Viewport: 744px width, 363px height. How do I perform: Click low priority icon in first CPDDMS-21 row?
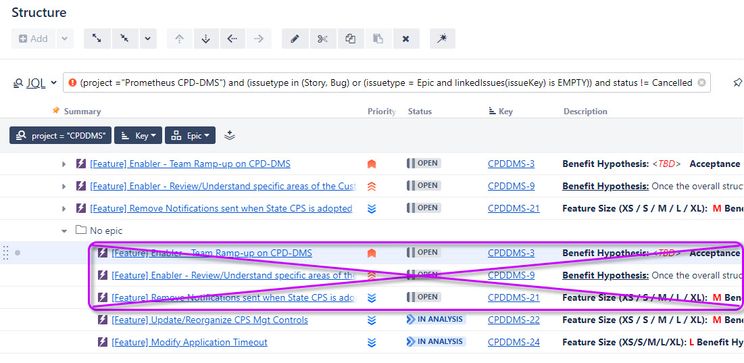(x=372, y=209)
